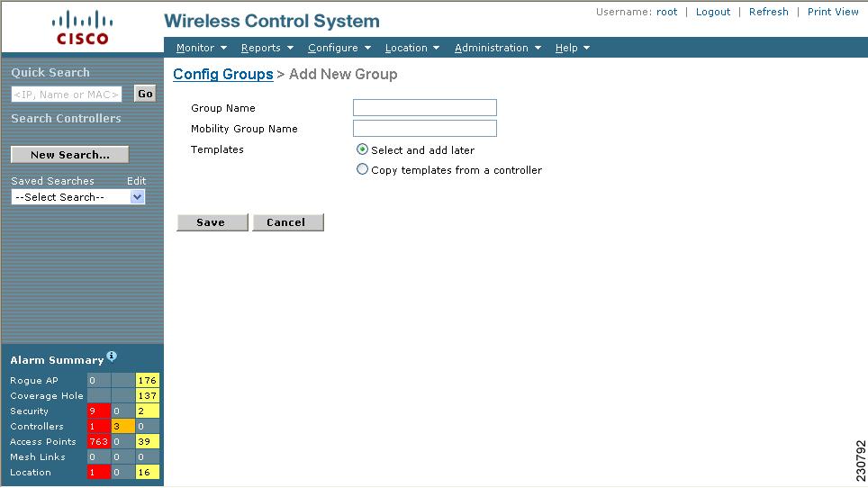Image resolution: width=868 pixels, height=488 pixels.
Task: Click the Rogue AP alarm label
Action: coord(34,380)
